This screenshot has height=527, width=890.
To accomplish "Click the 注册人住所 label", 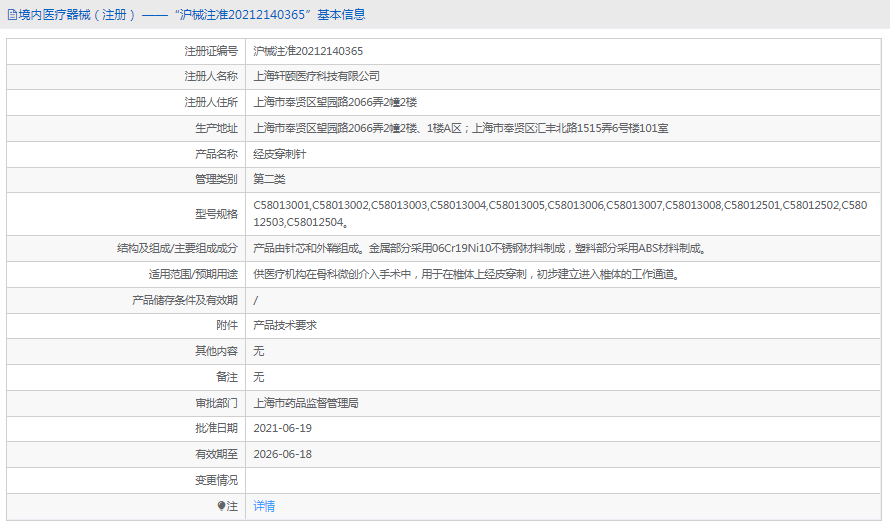I will (211, 102).
